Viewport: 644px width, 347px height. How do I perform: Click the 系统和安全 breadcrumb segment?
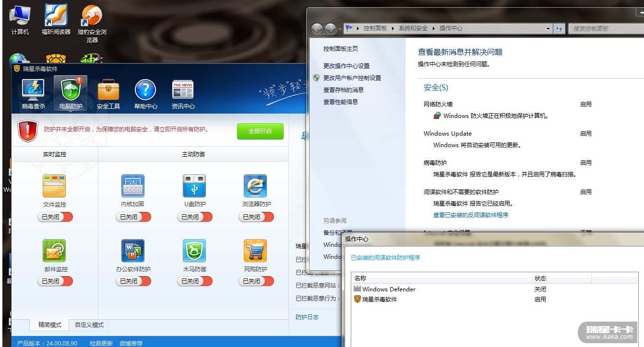click(413, 28)
